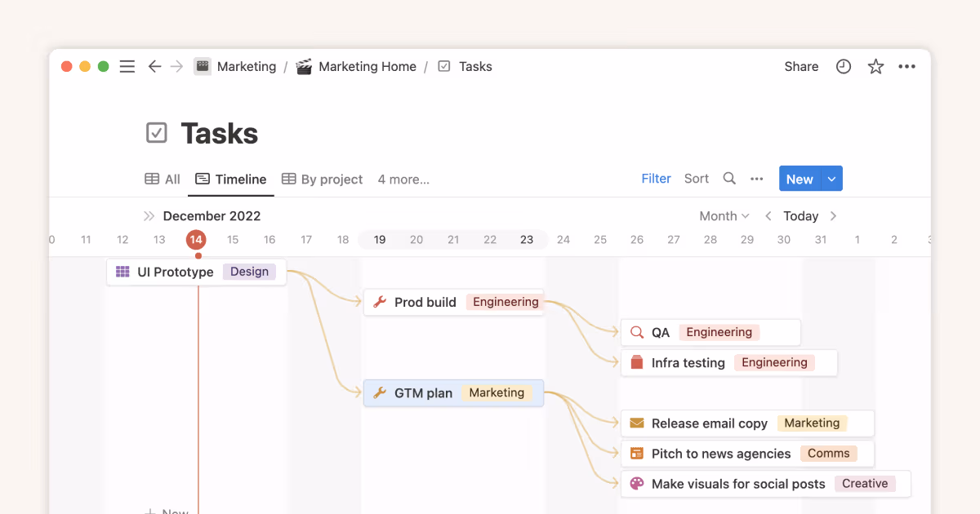Add a task with + New at the bottom
Screen dimensions: 980x514
(167, 510)
